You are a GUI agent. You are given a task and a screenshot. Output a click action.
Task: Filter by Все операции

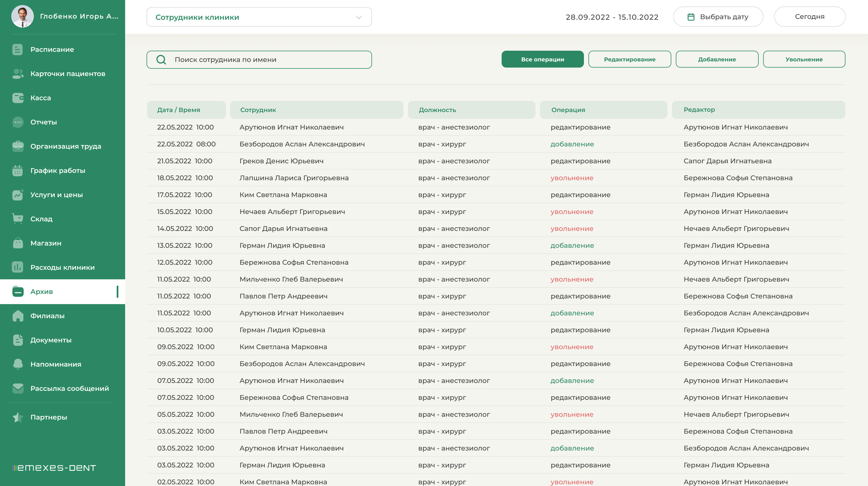(x=542, y=59)
